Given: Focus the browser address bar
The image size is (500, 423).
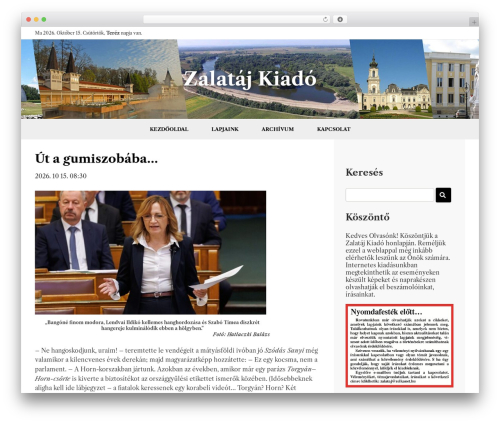Looking at the screenshot, I should pyautogui.click(x=236, y=20).
